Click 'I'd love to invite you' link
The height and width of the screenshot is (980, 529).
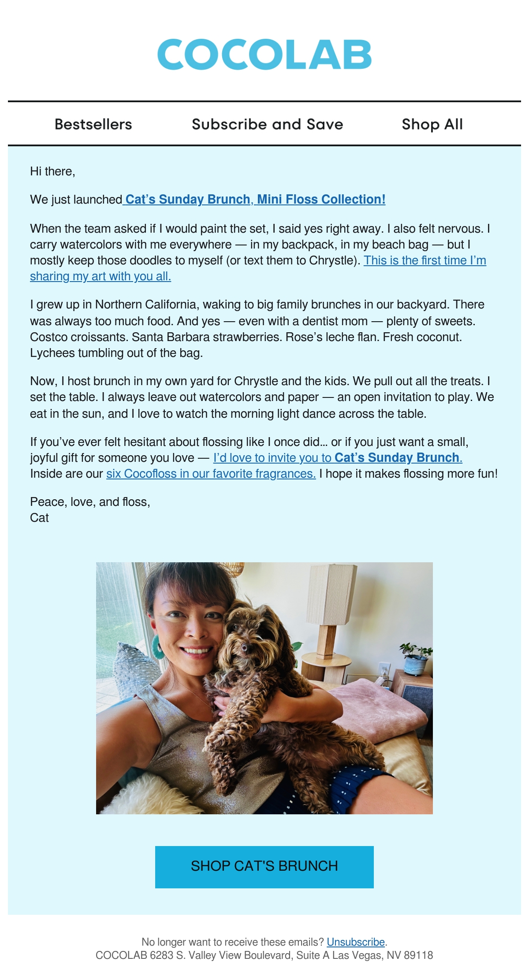(x=338, y=458)
